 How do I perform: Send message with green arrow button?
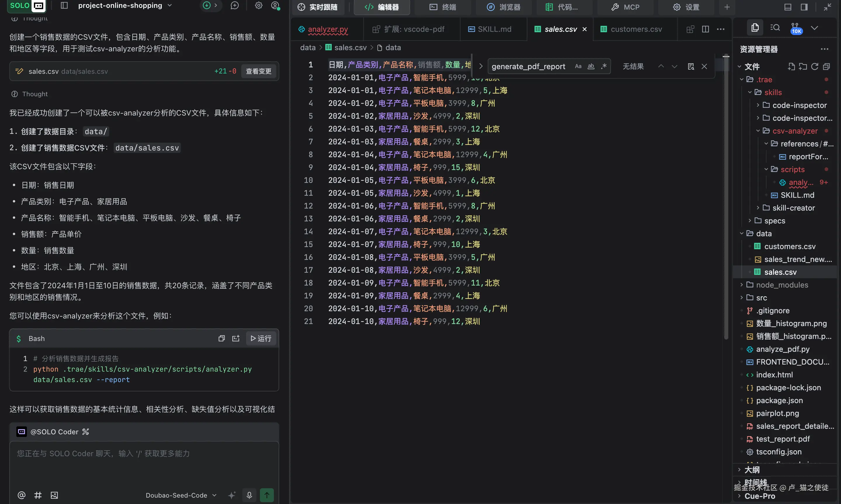267,495
